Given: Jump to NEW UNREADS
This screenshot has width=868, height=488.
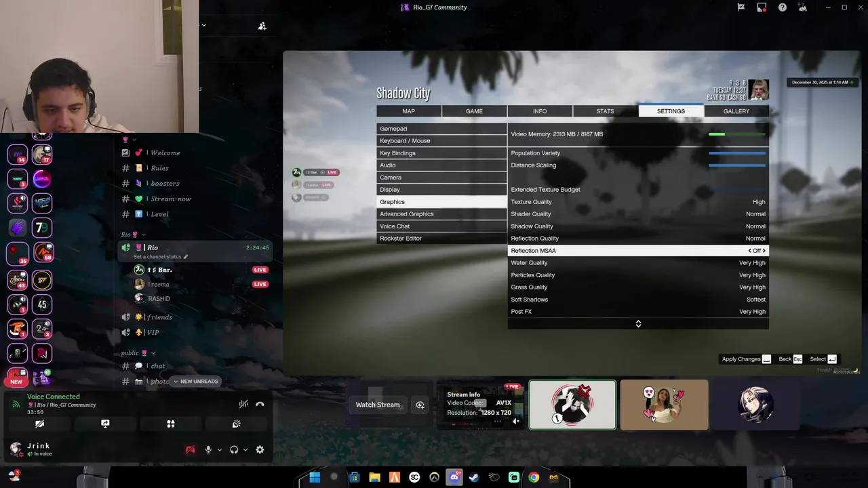Looking at the screenshot, I should pos(195,382).
